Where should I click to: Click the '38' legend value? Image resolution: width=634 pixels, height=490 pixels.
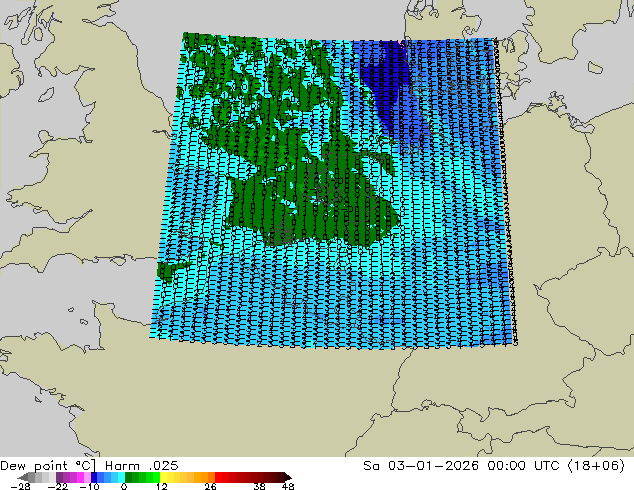click(x=259, y=486)
